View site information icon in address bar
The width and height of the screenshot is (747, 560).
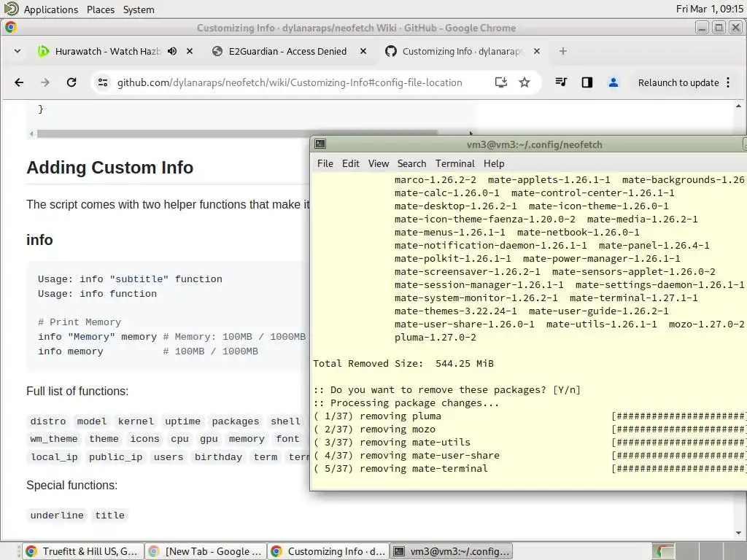(102, 82)
